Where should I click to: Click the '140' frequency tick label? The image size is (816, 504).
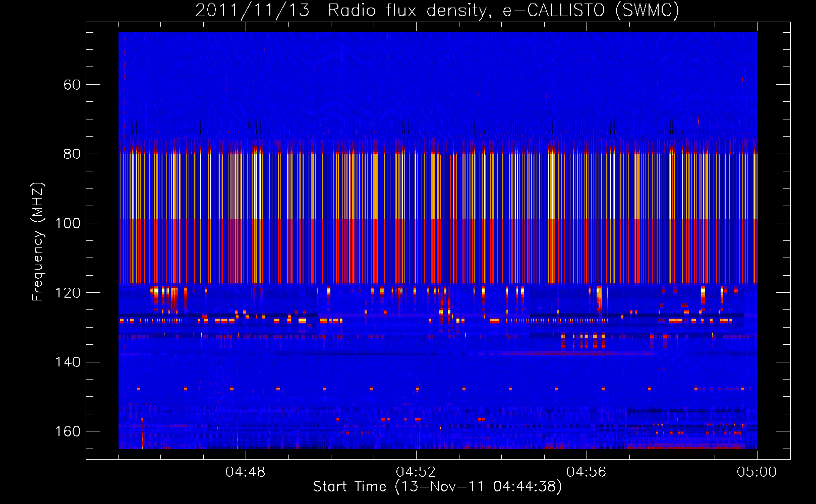[x=68, y=362]
